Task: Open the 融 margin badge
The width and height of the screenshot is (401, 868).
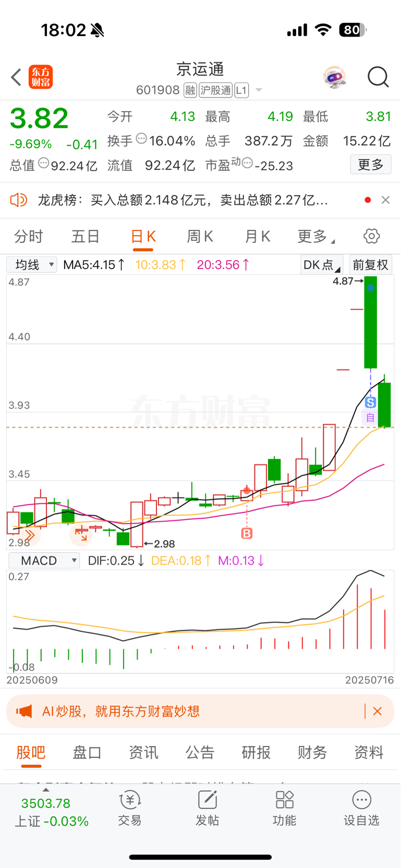Action: 190,90
